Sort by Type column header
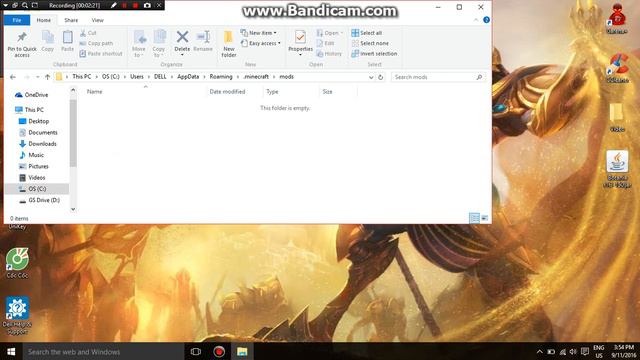Viewport: 640px width, 360px height. 272,92
